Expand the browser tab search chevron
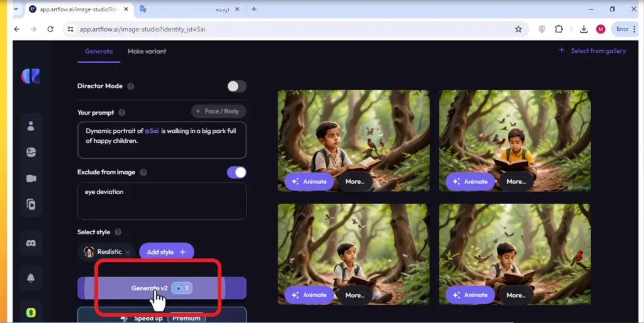Image resolution: width=644 pixels, height=323 pixels. (16, 9)
